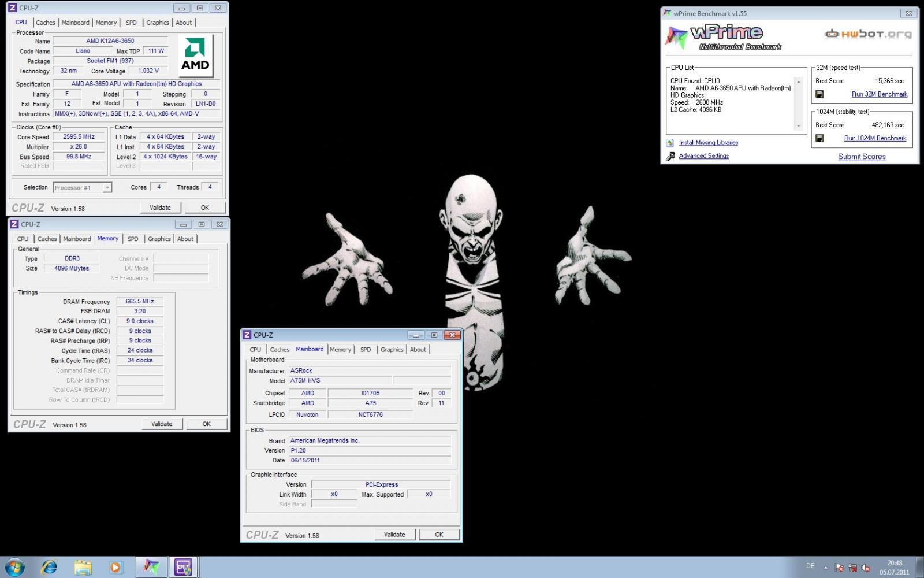The height and width of the screenshot is (578, 924).
Task: Click OK in top CPU-Z window
Action: (x=204, y=208)
